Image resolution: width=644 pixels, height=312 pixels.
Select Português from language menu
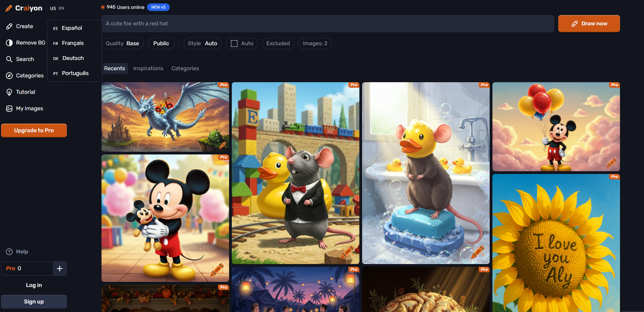(75, 73)
